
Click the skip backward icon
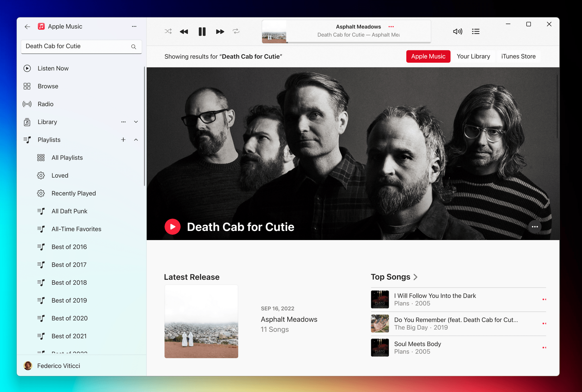(184, 31)
